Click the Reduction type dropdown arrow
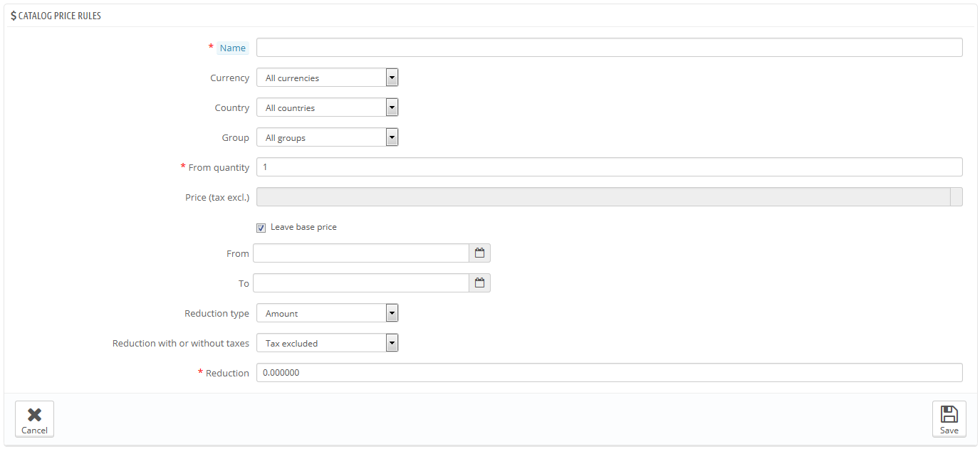 click(x=391, y=312)
